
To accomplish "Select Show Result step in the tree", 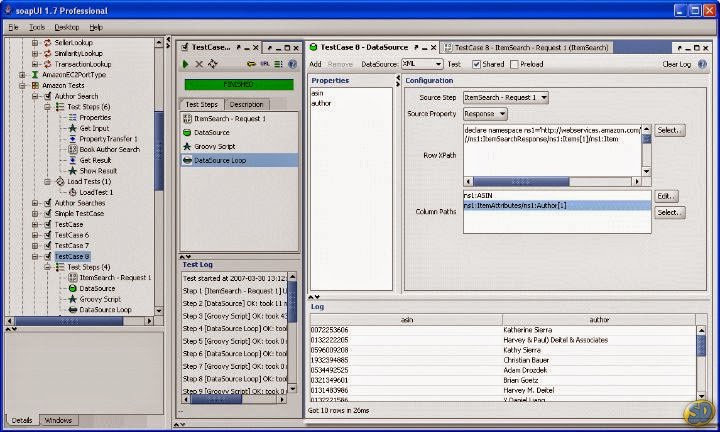I will click(98, 171).
